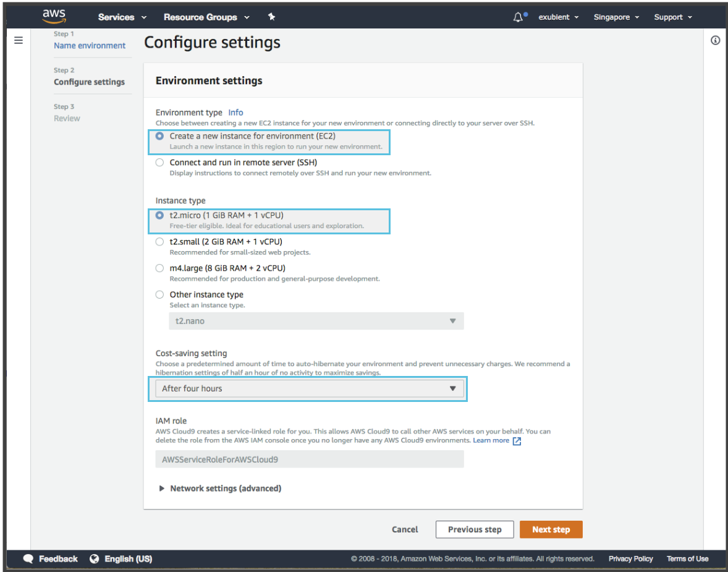728x572 pixels.
Task: Open the Support menu
Action: (673, 17)
